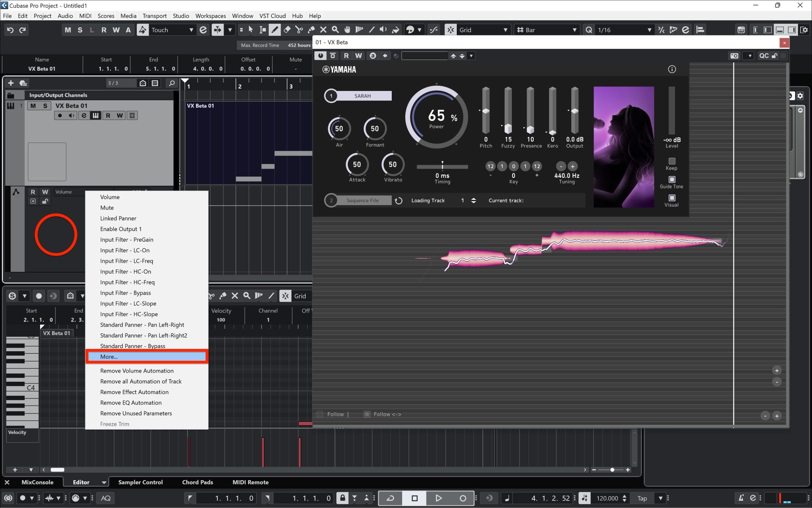The height and width of the screenshot is (508, 812).
Task: Switch to the Chord Pads tab
Action: [197, 482]
